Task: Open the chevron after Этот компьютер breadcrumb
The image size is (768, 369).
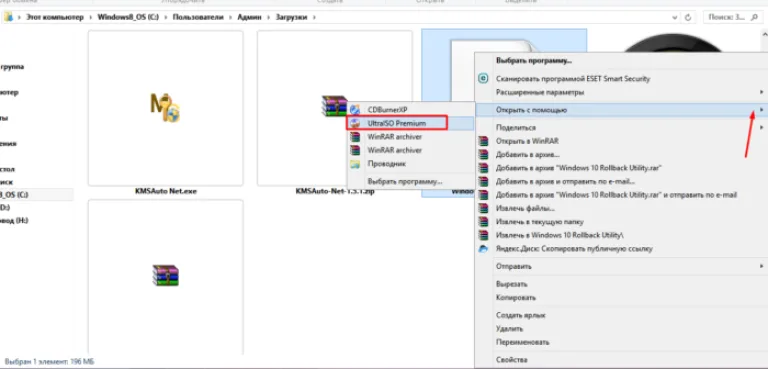Action: [x=91, y=17]
